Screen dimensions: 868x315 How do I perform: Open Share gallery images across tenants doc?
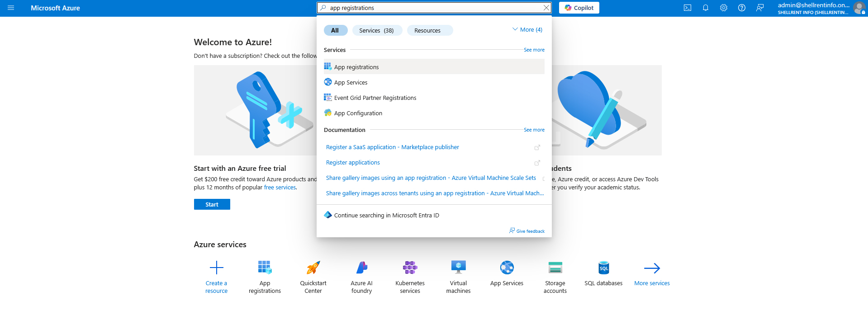click(x=435, y=193)
